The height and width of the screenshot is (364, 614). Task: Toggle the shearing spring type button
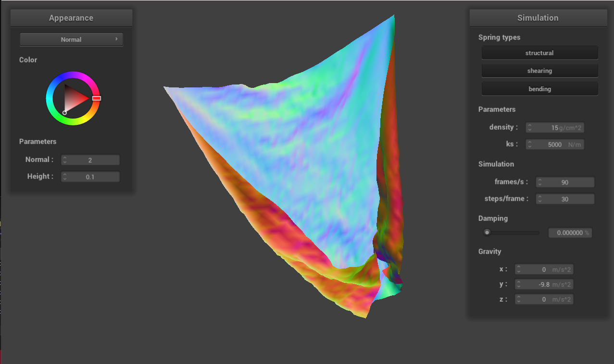pos(539,71)
